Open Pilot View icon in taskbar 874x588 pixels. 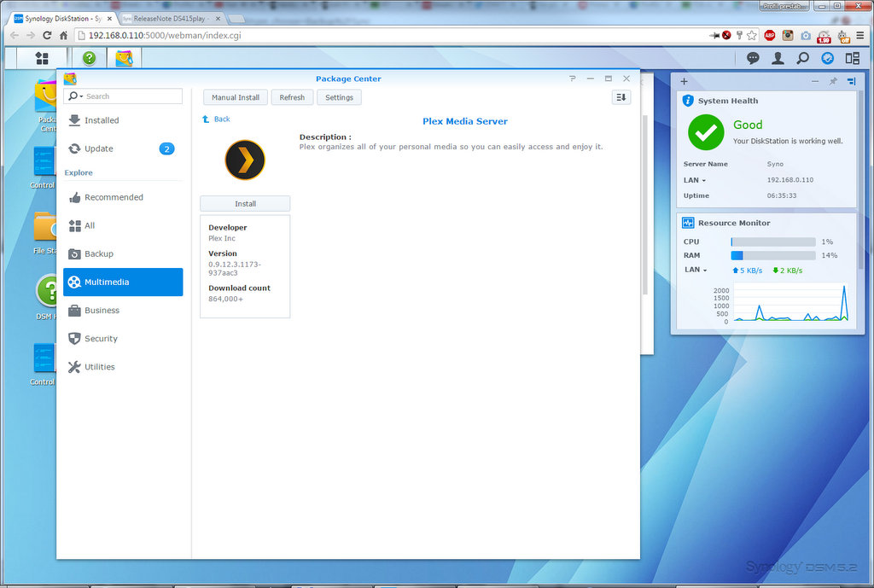[x=853, y=58]
